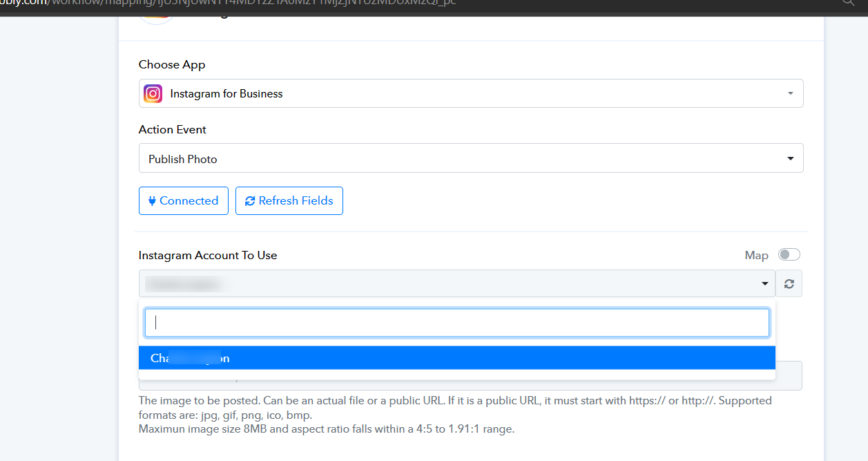Focus the account search input field
This screenshot has height=461, width=868.
tap(457, 323)
